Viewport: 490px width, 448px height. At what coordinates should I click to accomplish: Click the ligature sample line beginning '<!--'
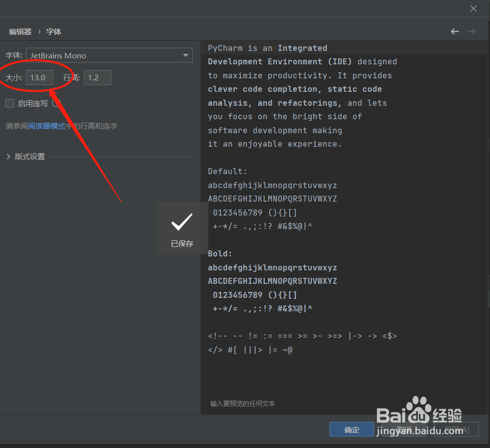pyautogui.click(x=302, y=336)
